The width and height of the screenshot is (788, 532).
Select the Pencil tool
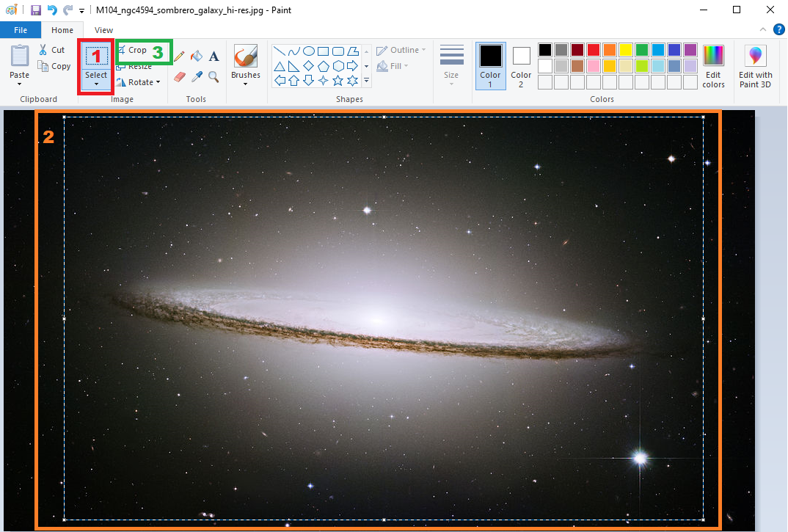[x=179, y=57]
